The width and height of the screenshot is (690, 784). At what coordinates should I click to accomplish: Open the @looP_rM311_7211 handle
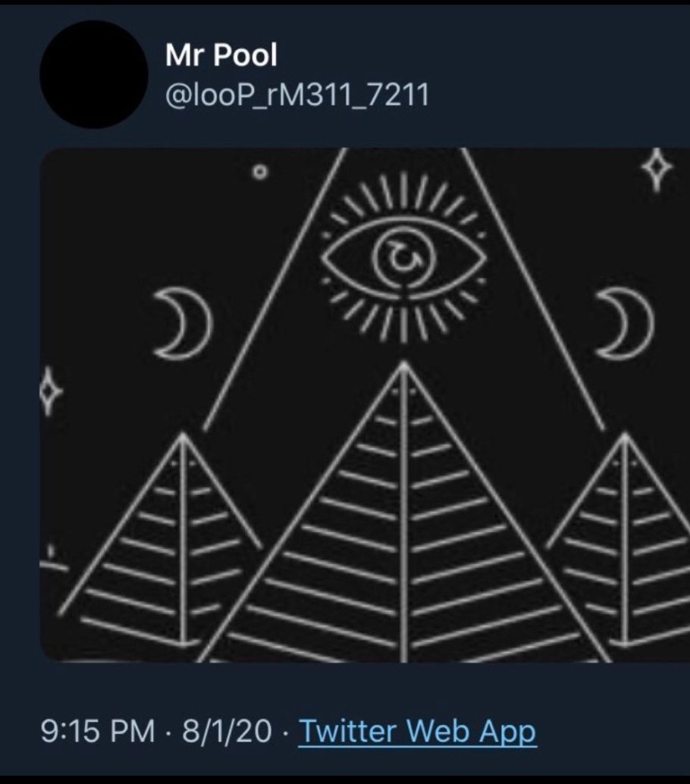[x=297, y=95]
